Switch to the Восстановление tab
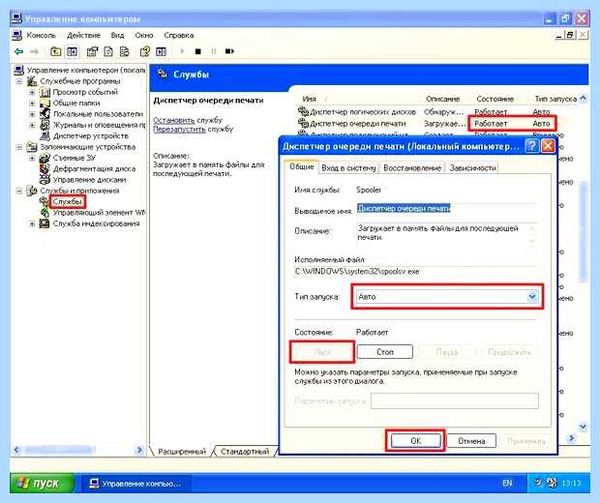The height and width of the screenshot is (503, 600). 412,168
